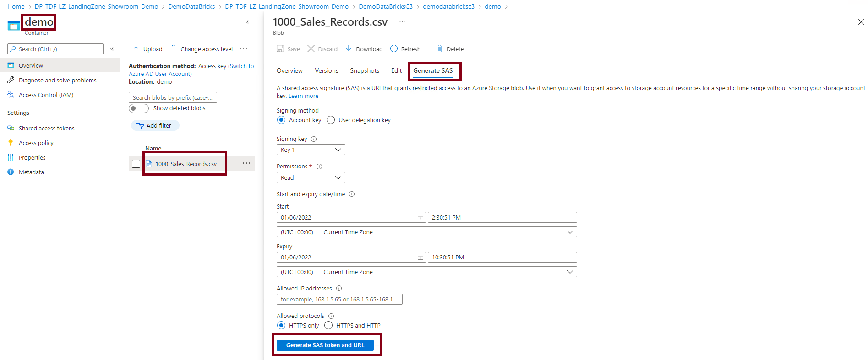This screenshot has height=360, width=868.
Task: Collapse the left navigation menu
Action: pos(112,49)
